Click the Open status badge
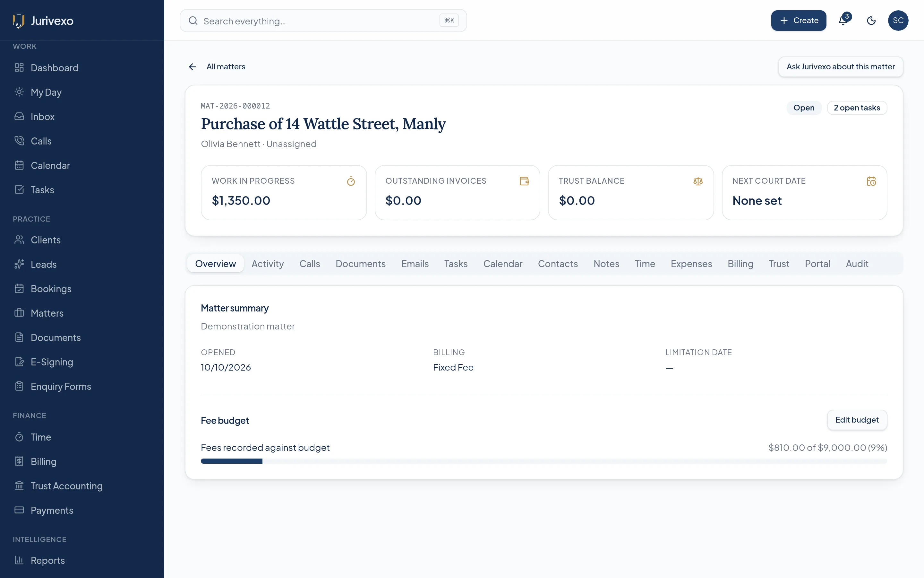This screenshot has width=924, height=578. pyautogui.click(x=804, y=108)
